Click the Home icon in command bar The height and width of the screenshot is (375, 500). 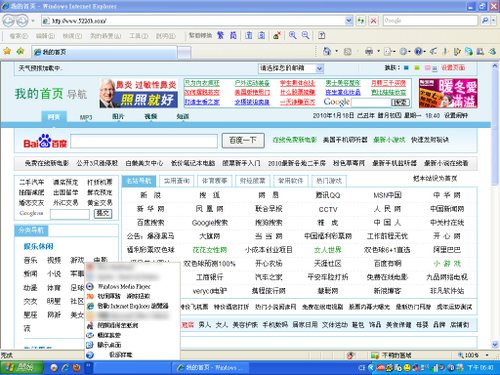[x=327, y=51]
